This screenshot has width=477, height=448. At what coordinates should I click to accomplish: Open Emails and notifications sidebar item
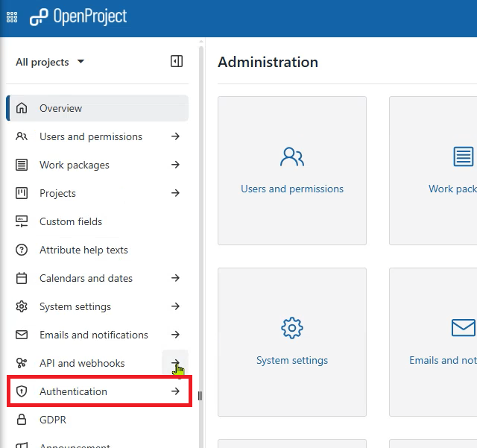[94, 335]
